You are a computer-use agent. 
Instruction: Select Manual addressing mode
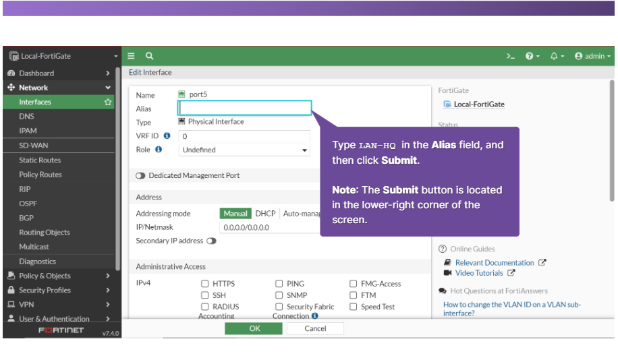click(235, 214)
